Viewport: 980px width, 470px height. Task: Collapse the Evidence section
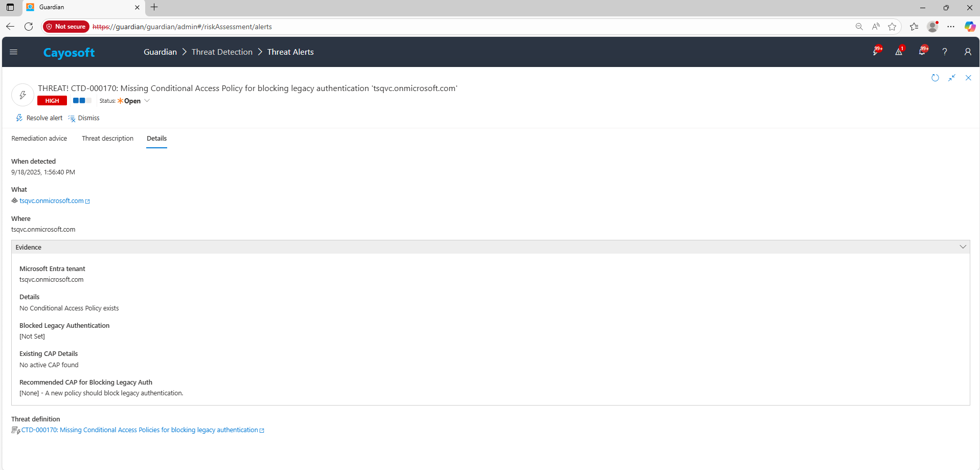coord(963,247)
